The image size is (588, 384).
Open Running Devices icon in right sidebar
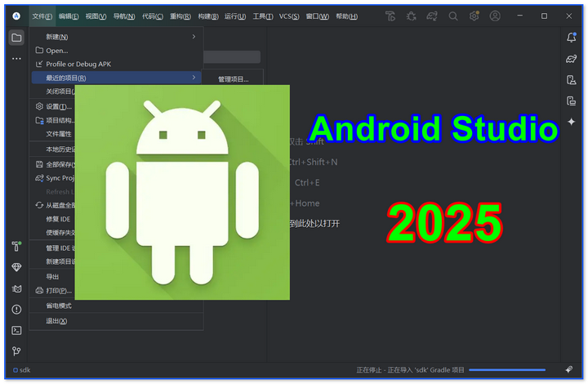coord(571,100)
